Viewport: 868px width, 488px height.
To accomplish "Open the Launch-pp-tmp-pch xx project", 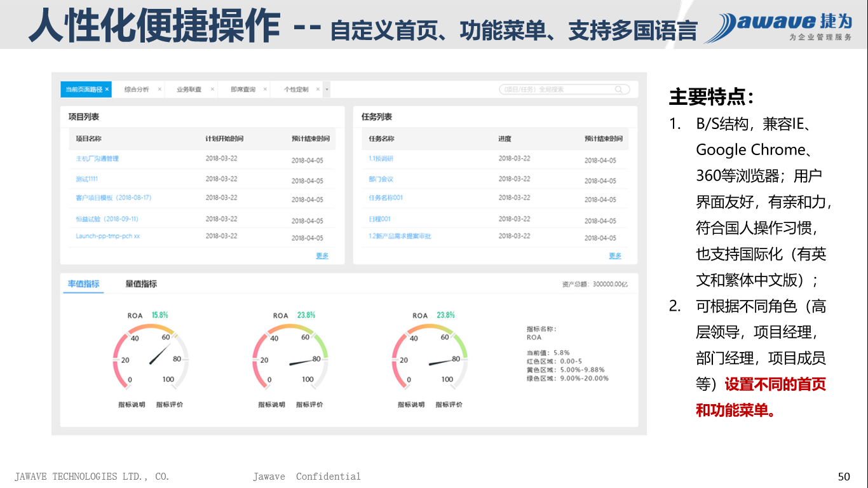I will pyautogui.click(x=107, y=236).
